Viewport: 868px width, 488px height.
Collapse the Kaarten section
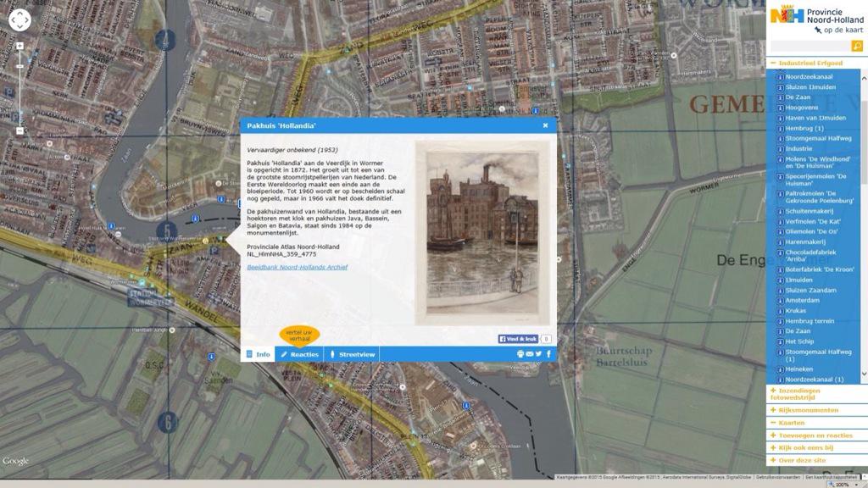coord(787,423)
